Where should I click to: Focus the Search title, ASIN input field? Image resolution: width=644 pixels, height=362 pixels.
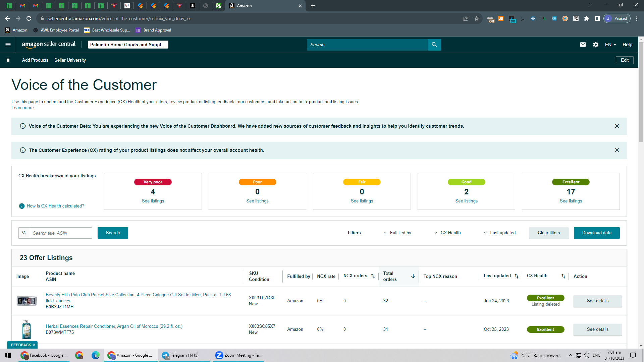point(61,233)
